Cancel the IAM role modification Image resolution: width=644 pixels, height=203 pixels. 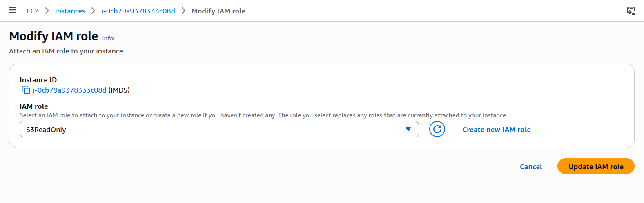(531, 167)
